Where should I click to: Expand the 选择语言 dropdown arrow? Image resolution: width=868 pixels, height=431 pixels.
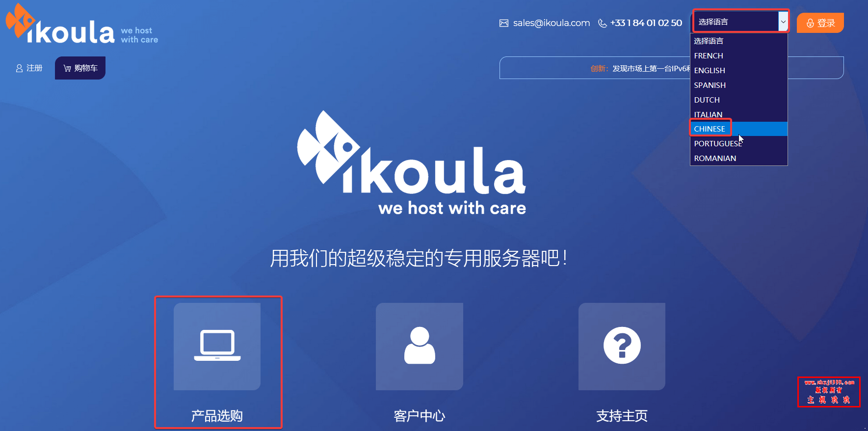(x=783, y=22)
